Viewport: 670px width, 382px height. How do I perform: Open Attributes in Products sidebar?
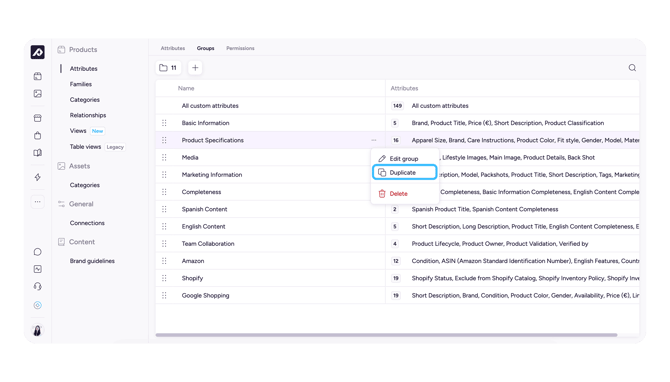84,68
